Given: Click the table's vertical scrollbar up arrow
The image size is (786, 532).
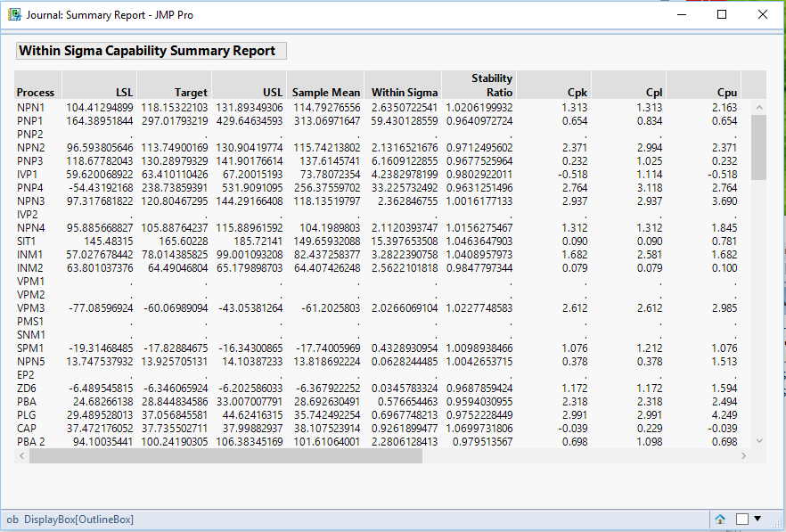Looking at the screenshot, I should coord(759,107).
